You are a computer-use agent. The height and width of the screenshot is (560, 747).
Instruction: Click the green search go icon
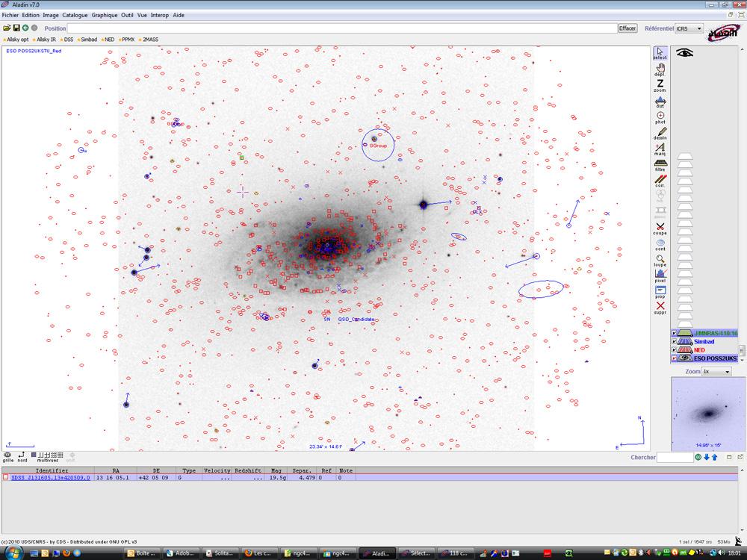698,457
